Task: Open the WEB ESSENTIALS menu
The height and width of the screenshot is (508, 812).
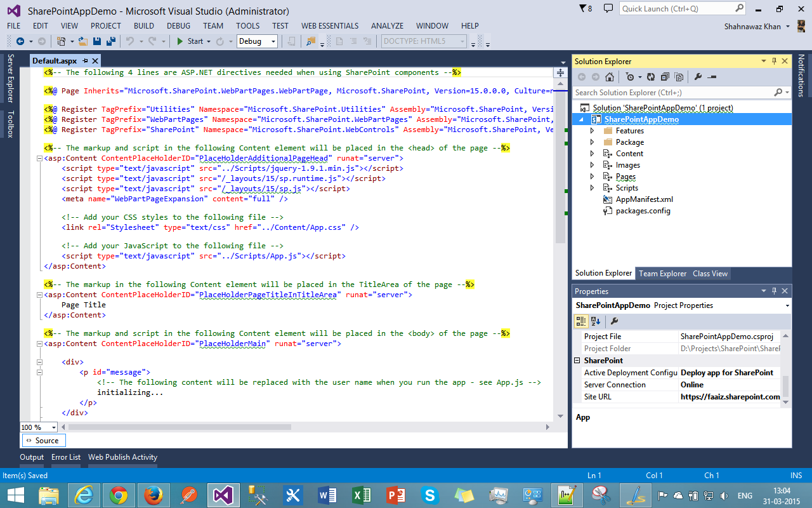Action: [x=330, y=26]
